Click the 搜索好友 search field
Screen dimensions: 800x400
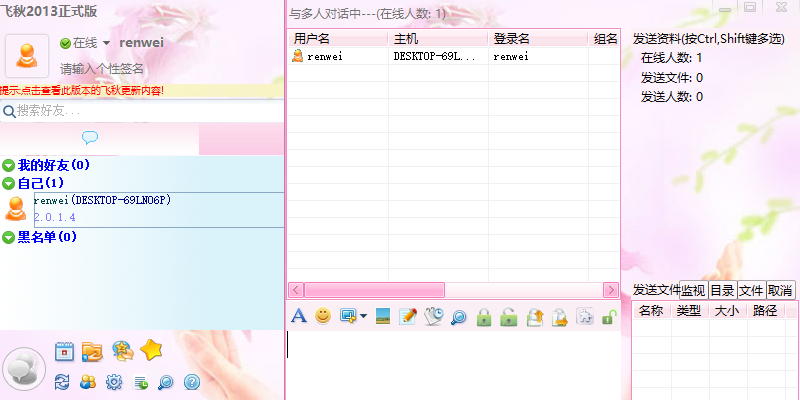coord(100,110)
